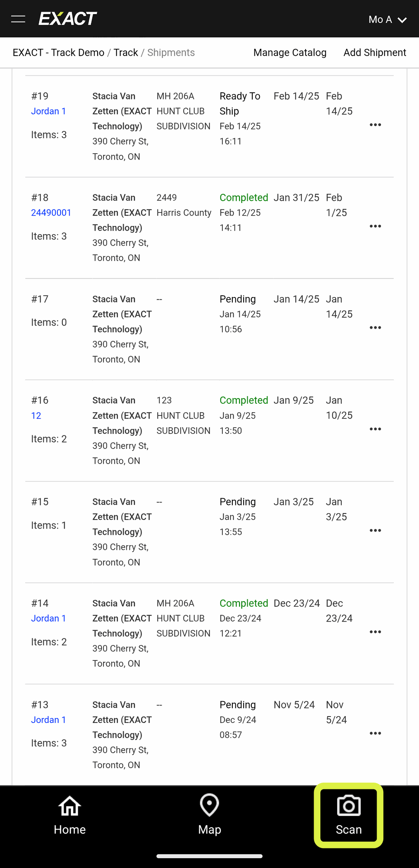The image size is (419, 868).
Task: Show actions menu for shipment #15
Action: click(x=375, y=530)
